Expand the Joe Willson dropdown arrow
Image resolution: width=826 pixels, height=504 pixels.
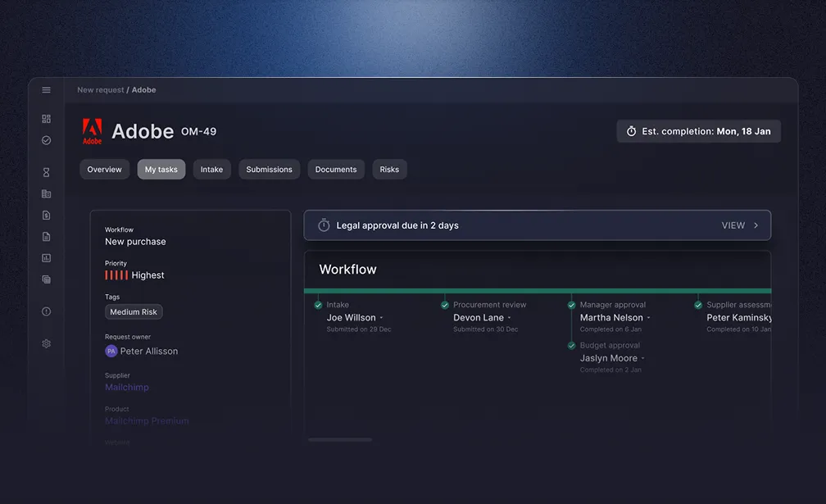point(381,318)
